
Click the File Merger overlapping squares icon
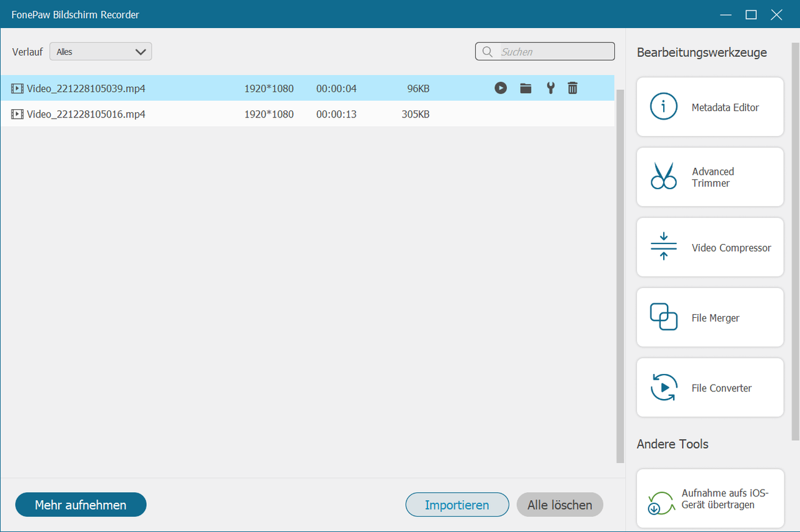664,317
